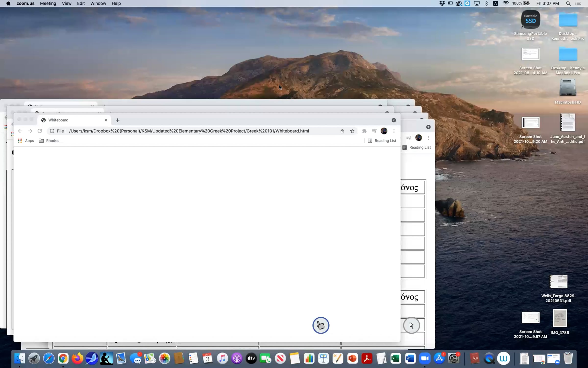Open Chrome three-dot menu in Whiteboard window
The width and height of the screenshot is (588, 368).
click(394, 131)
